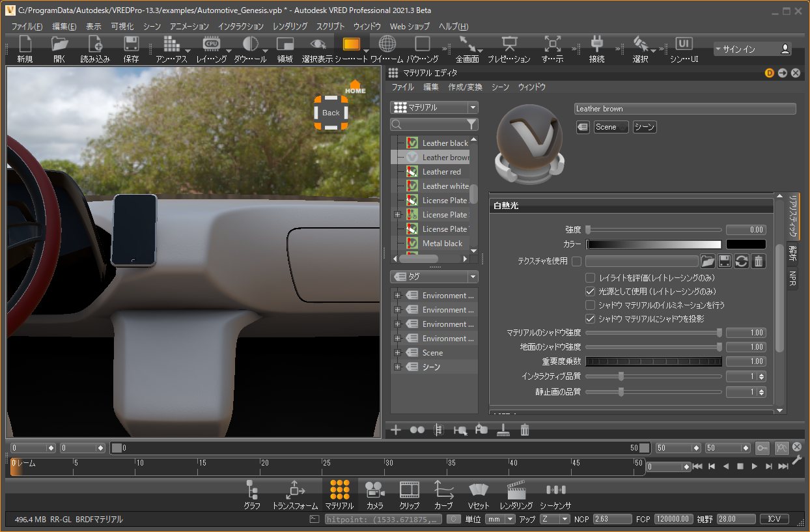Open the トランスフォーム module

[x=295, y=495]
